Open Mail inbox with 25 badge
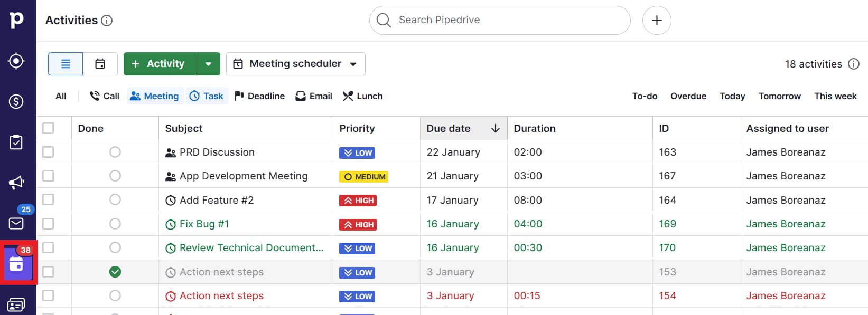 pos(16,223)
